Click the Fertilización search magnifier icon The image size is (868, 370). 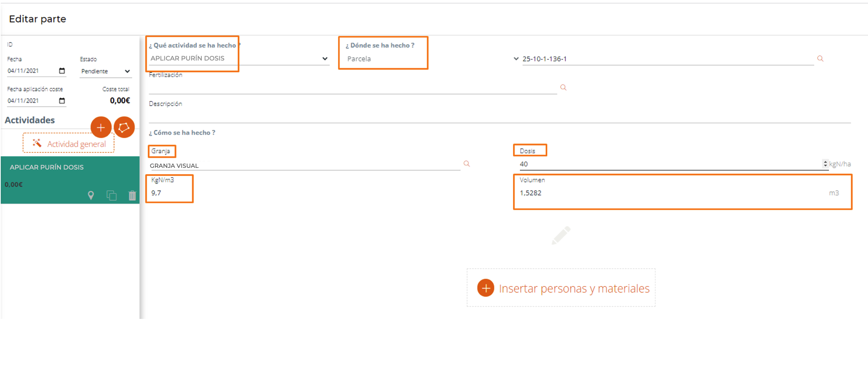563,88
